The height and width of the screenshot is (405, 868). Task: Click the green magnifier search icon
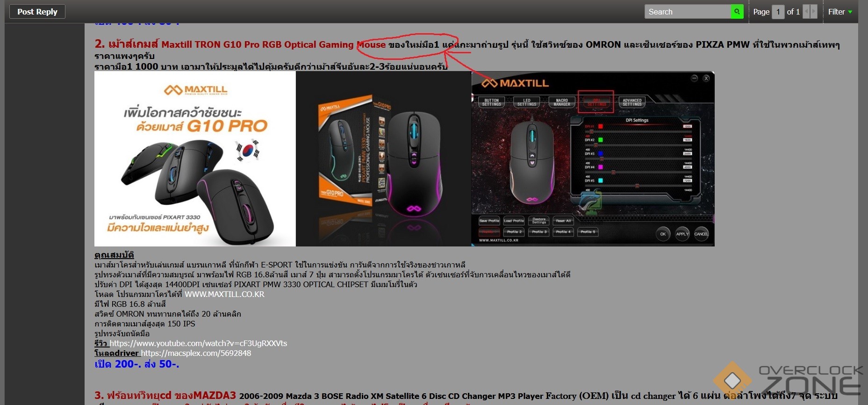coord(737,12)
